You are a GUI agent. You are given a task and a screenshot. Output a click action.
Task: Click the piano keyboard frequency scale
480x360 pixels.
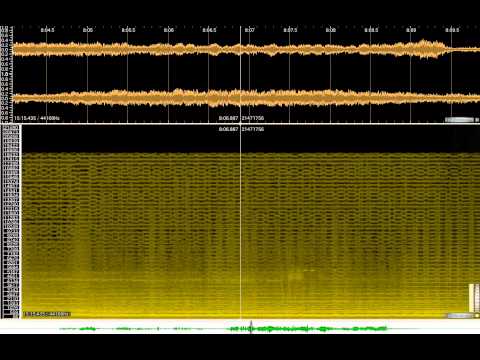pyautogui.click(x=10, y=222)
